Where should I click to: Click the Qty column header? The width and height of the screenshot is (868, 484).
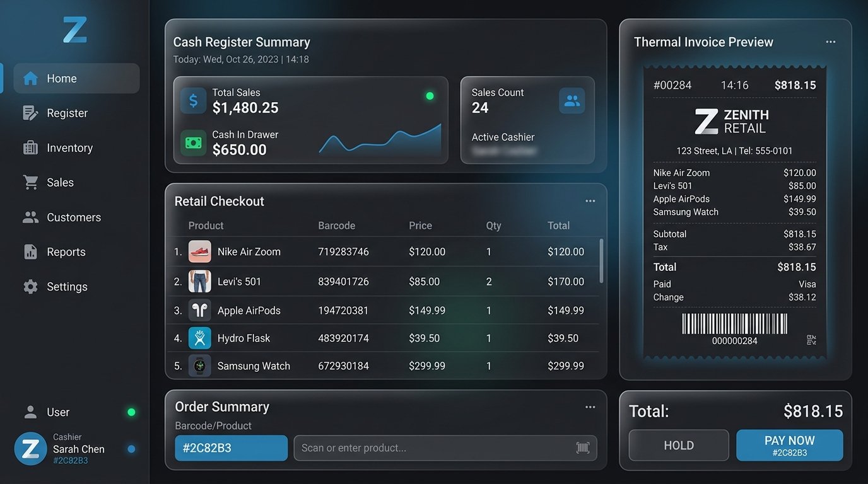(x=493, y=225)
